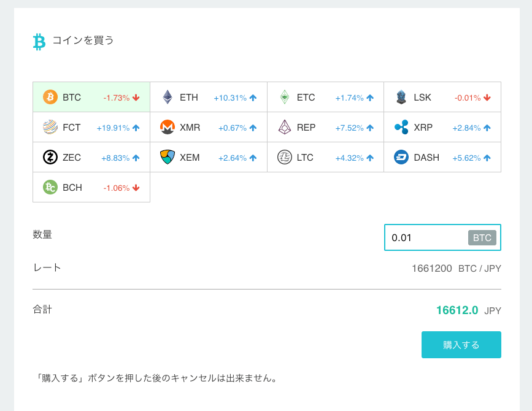Select the Factom FCT coin icon
The image size is (532, 411).
(50, 128)
